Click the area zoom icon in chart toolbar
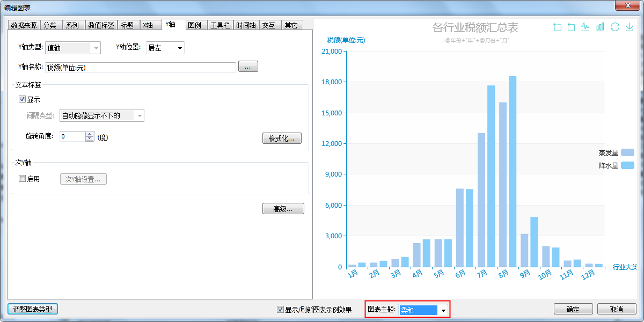The height and width of the screenshot is (322, 644). coord(557,27)
